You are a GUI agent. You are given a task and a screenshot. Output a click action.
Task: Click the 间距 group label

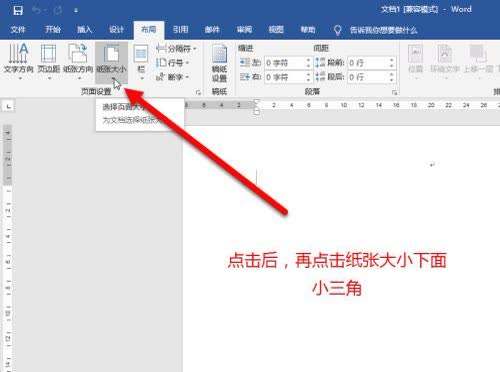click(321, 49)
